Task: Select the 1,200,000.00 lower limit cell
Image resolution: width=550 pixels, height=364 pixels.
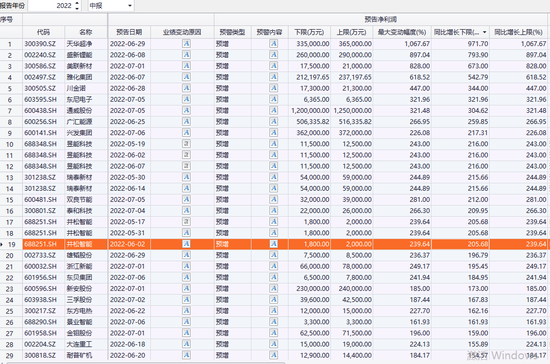Action: (x=309, y=110)
